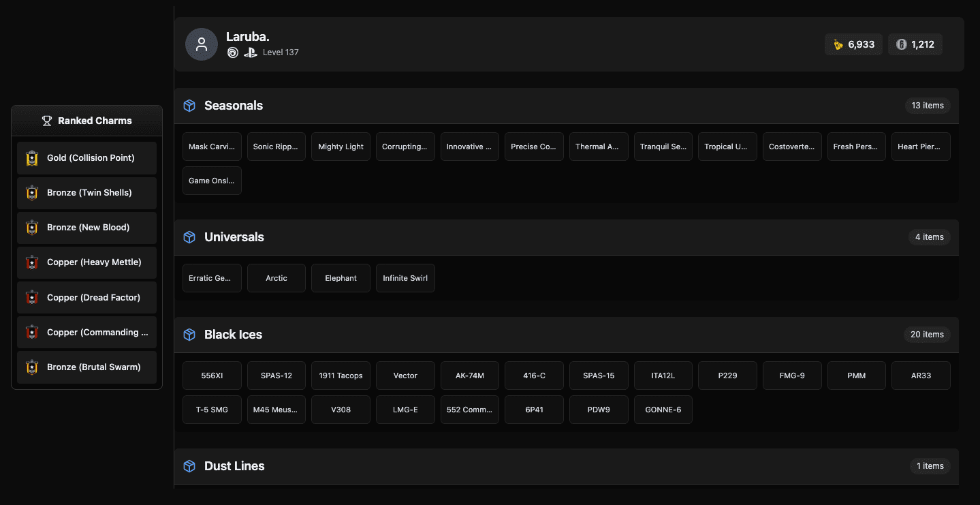
Task: Open the Game Onsl... seasonal item
Action: (212, 181)
